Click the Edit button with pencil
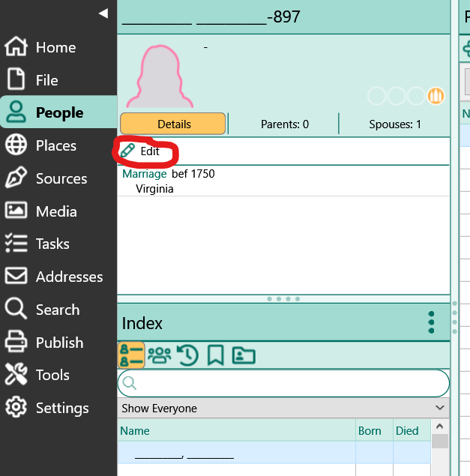The width and height of the screenshot is (470, 476). point(139,151)
